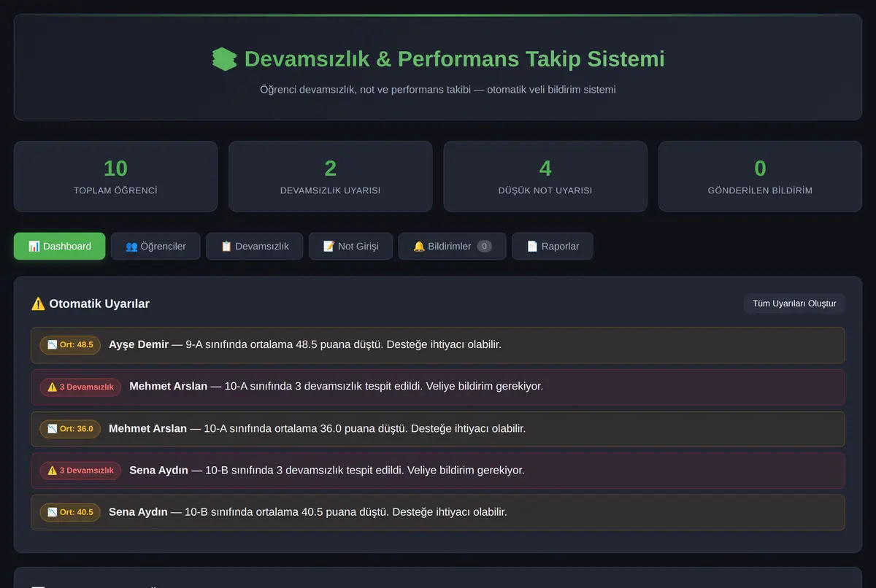Switch to the Raporlar tab
876x588 pixels.
click(x=553, y=247)
